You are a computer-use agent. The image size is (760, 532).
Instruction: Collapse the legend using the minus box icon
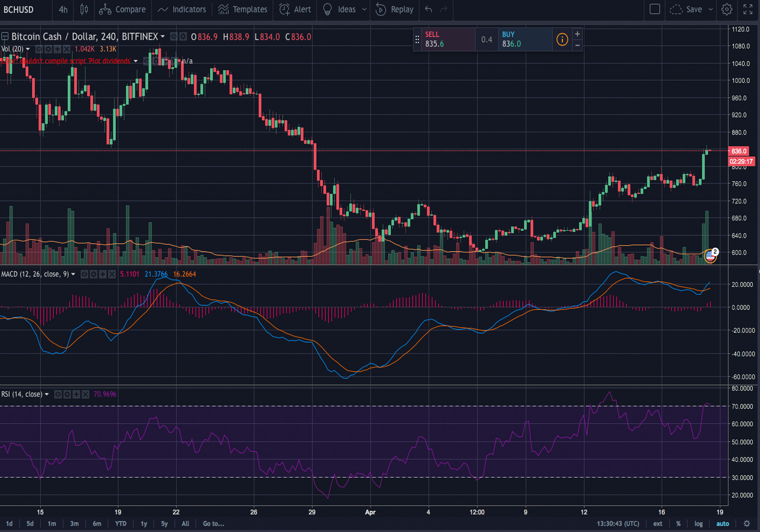(x=5, y=36)
